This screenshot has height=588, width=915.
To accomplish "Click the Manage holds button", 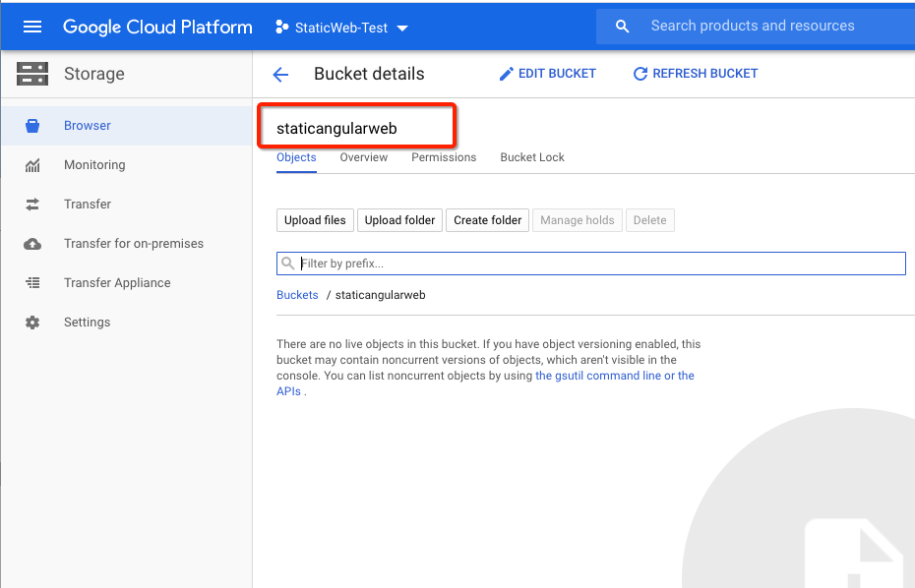I will click(x=578, y=220).
